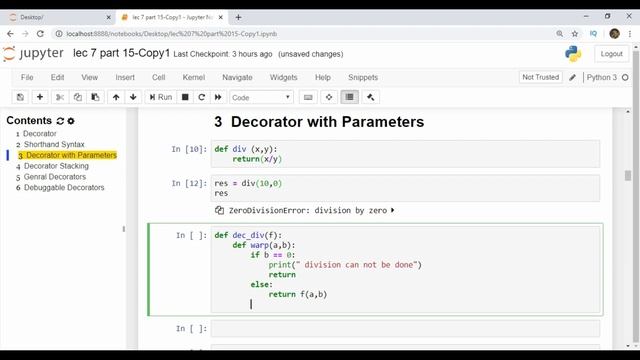Open the Snippets menu

tap(363, 77)
